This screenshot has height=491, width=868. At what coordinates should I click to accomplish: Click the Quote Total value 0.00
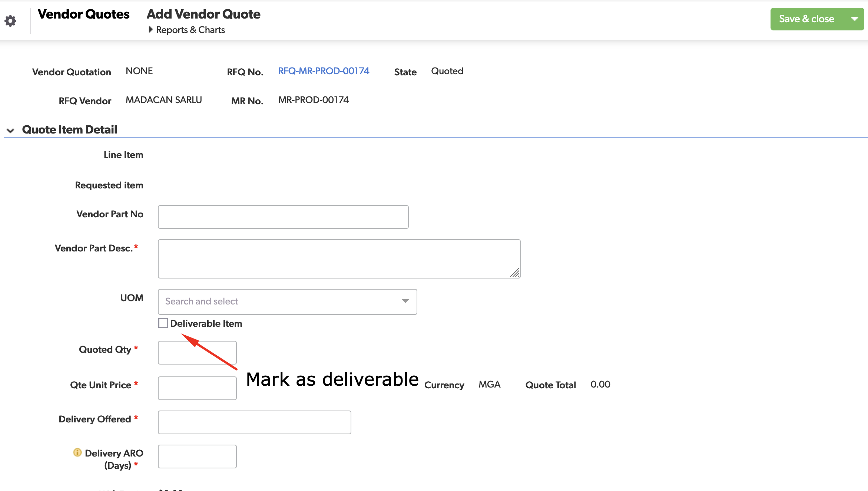pyautogui.click(x=600, y=384)
